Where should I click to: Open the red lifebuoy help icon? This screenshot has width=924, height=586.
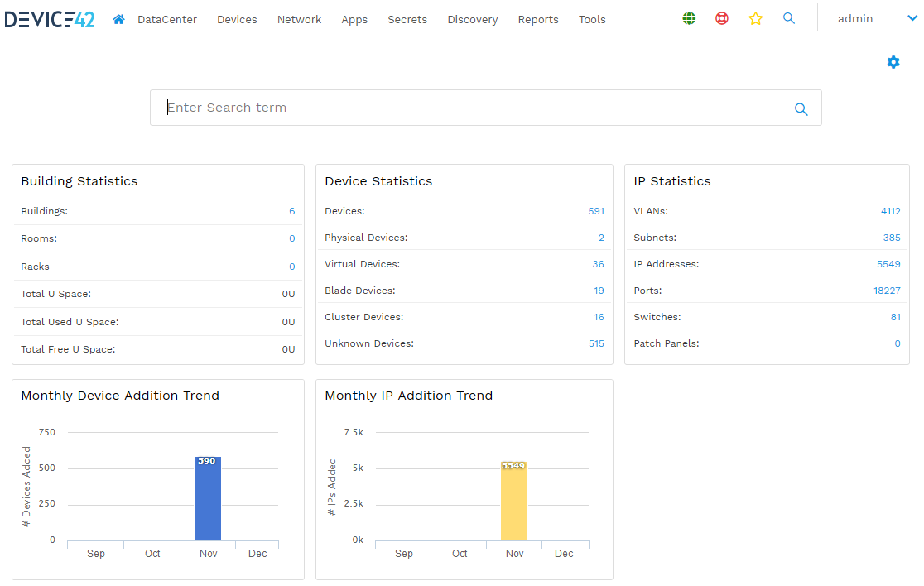(722, 18)
